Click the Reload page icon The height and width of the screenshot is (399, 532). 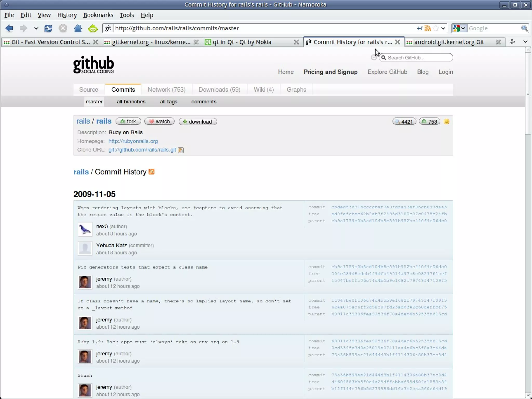(x=48, y=28)
